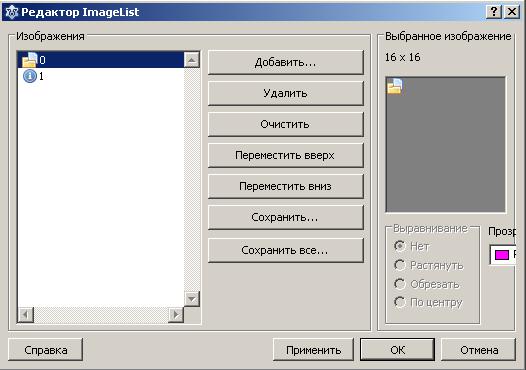Click the dialog's title bar application icon

pos(11,12)
